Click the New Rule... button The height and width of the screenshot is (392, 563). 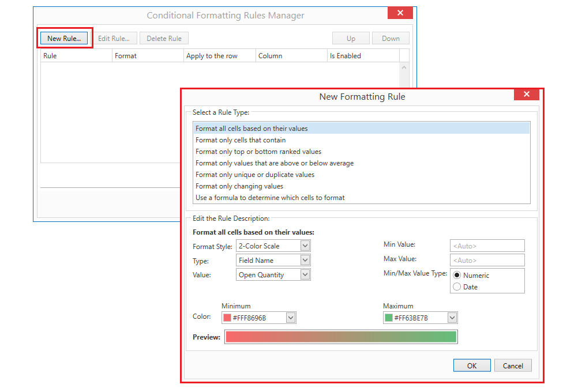click(64, 39)
